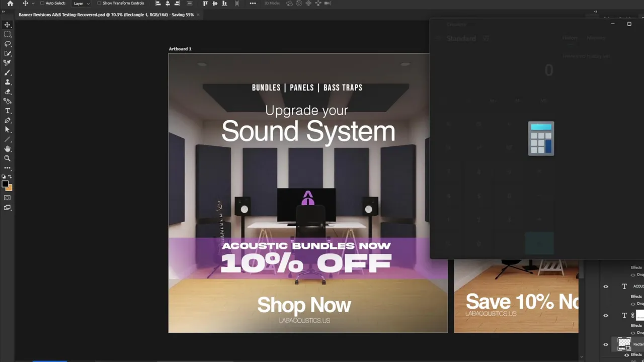Screen dimensions: 644x362
Task: Select the Line tool
Action: (x=7, y=139)
